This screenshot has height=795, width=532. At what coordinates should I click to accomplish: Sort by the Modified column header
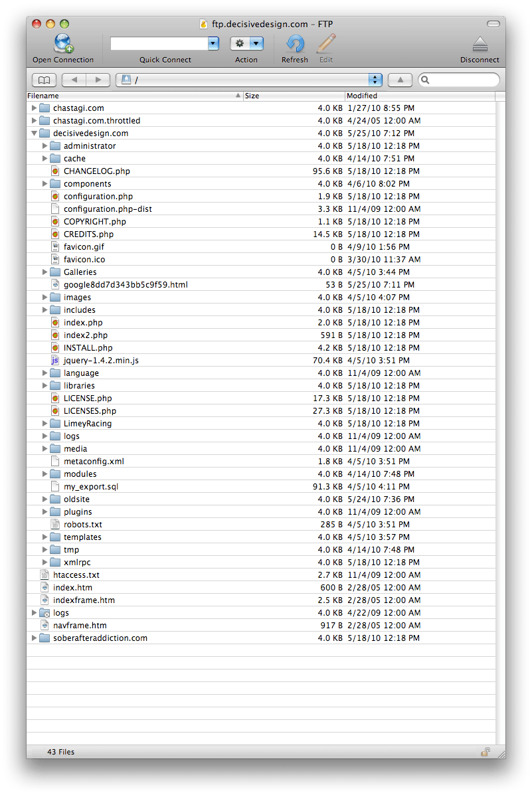[420, 96]
